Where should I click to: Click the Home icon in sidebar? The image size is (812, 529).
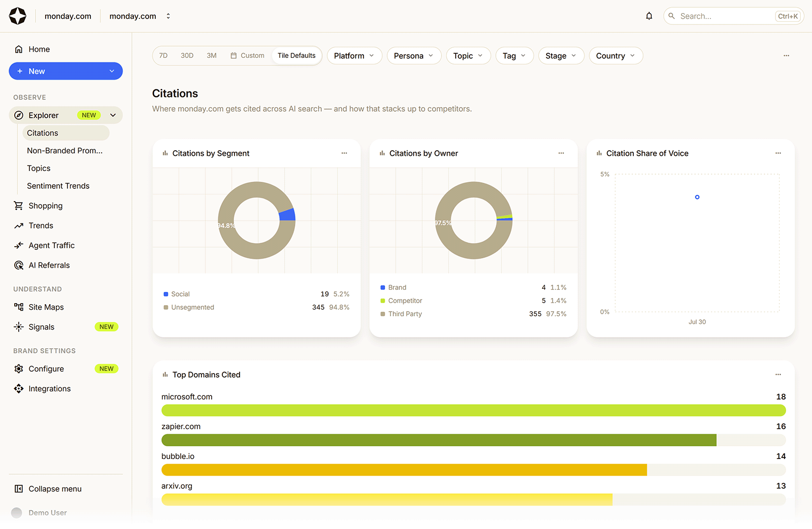coord(19,49)
